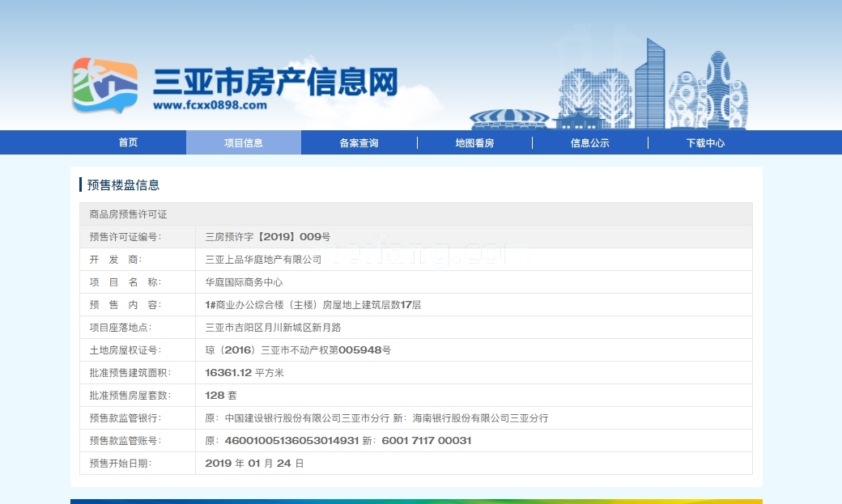Click the 批准预售建筑面积 label
The height and width of the screenshot is (504, 842).
[130, 372]
